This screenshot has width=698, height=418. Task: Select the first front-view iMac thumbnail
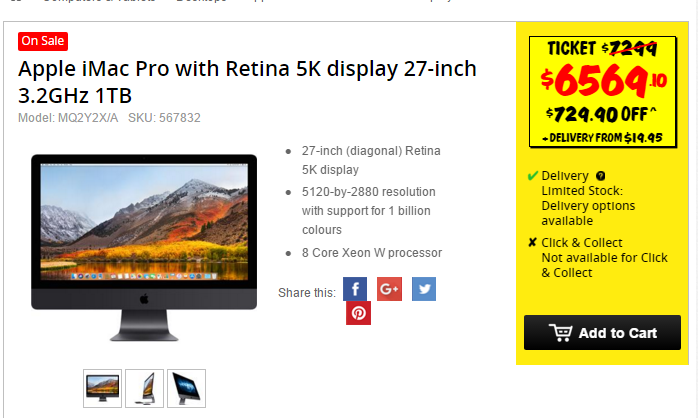coord(102,388)
